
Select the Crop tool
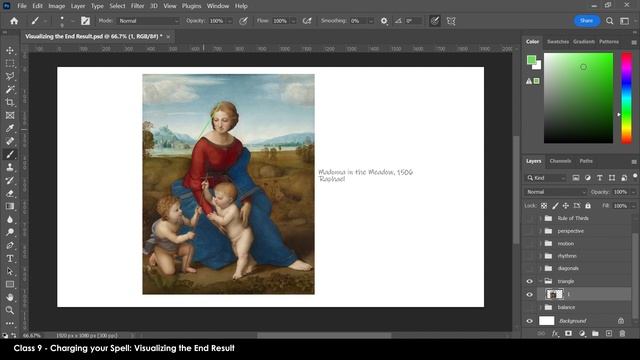10,102
